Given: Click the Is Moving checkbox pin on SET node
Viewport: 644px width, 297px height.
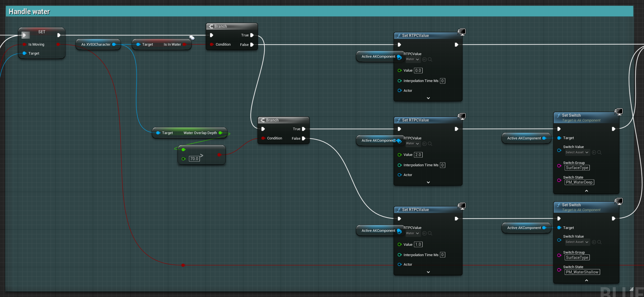Looking at the screenshot, I should (24, 45).
